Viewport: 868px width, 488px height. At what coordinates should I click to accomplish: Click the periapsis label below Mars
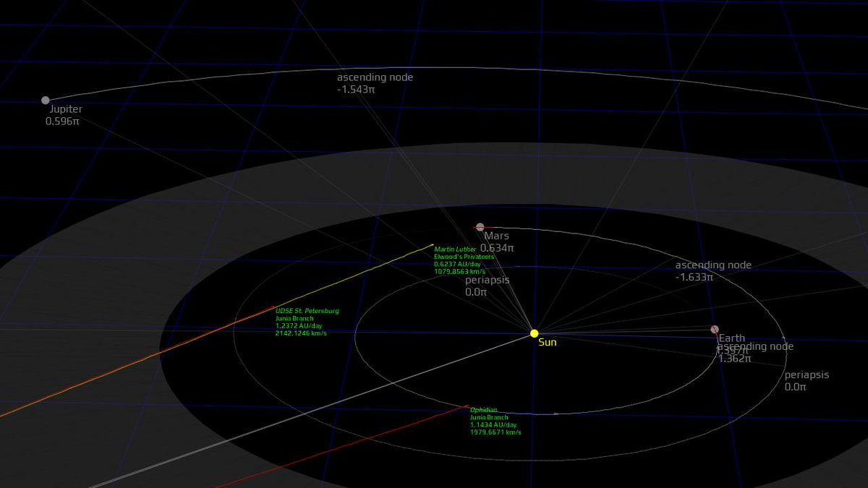488,280
